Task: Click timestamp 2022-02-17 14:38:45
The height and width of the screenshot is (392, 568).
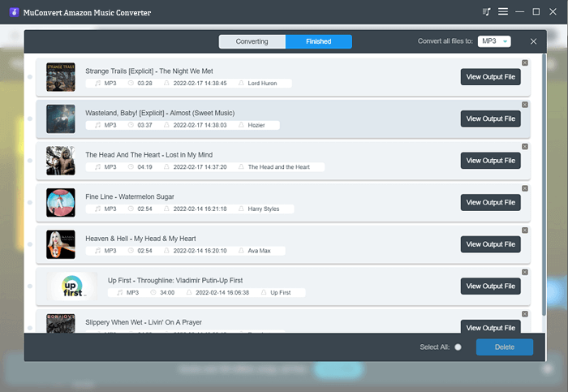Action: pyautogui.click(x=200, y=84)
